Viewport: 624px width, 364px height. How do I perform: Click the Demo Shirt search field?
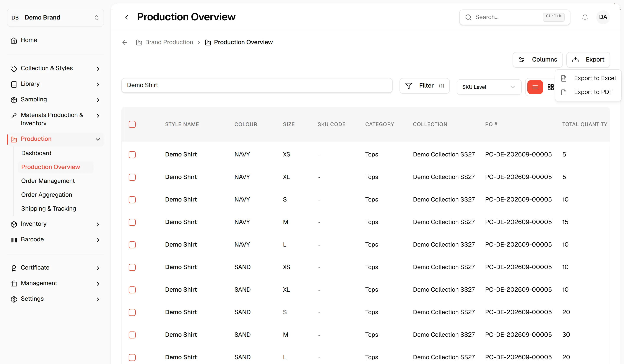257,85
